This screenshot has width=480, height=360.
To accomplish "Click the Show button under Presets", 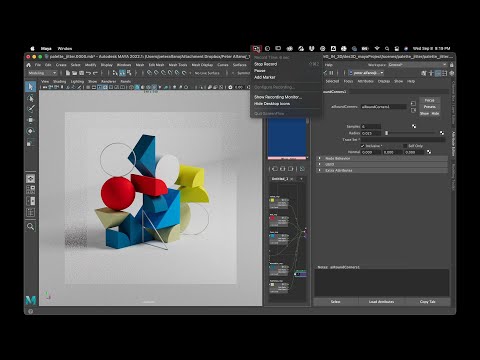I will click(424, 114).
